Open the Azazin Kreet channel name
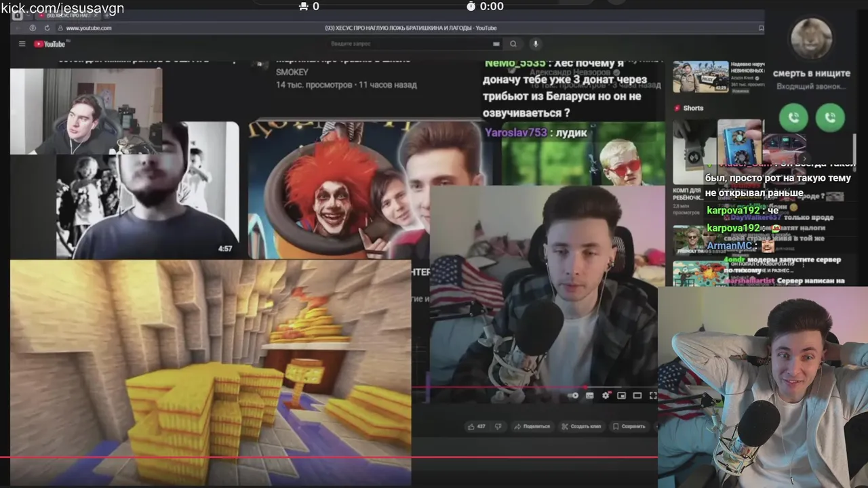The width and height of the screenshot is (868, 488). pyautogui.click(x=743, y=79)
